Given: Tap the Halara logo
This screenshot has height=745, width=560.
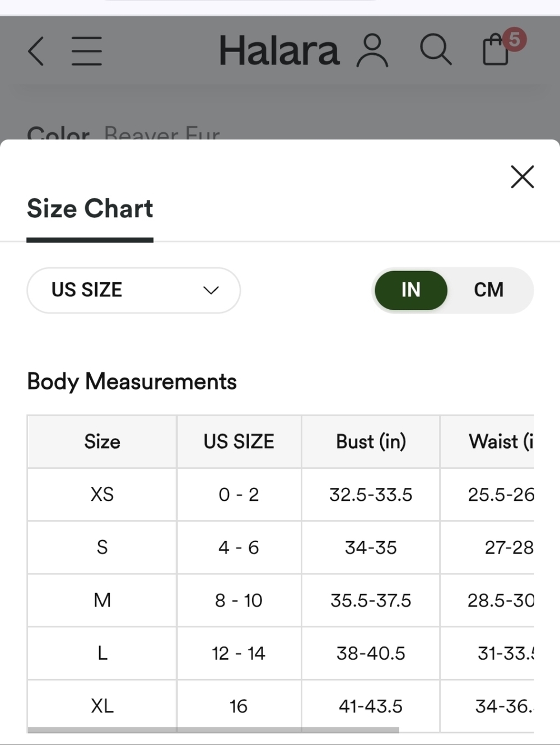Looking at the screenshot, I should point(279,51).
